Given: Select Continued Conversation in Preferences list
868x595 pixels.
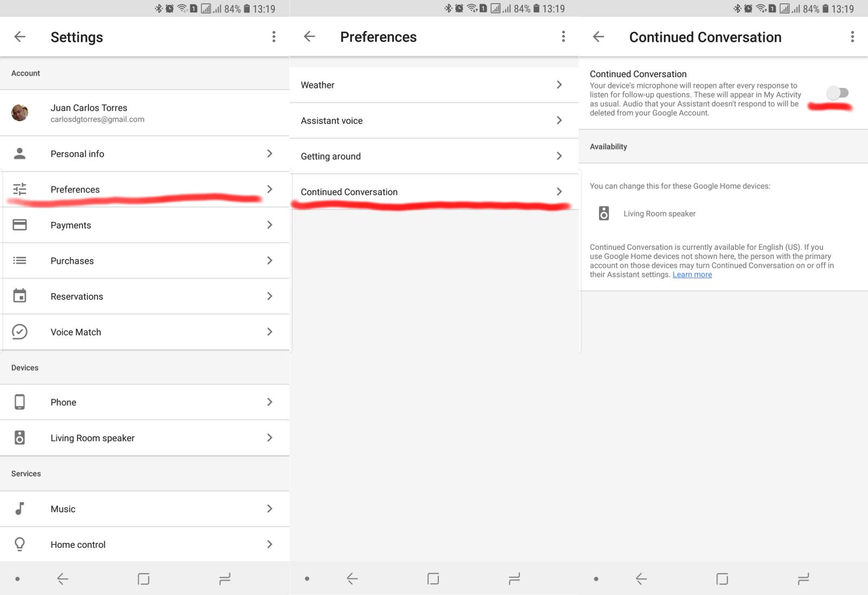Looking at the screenshot, I should pyautogui.click(x=434, y=192).
